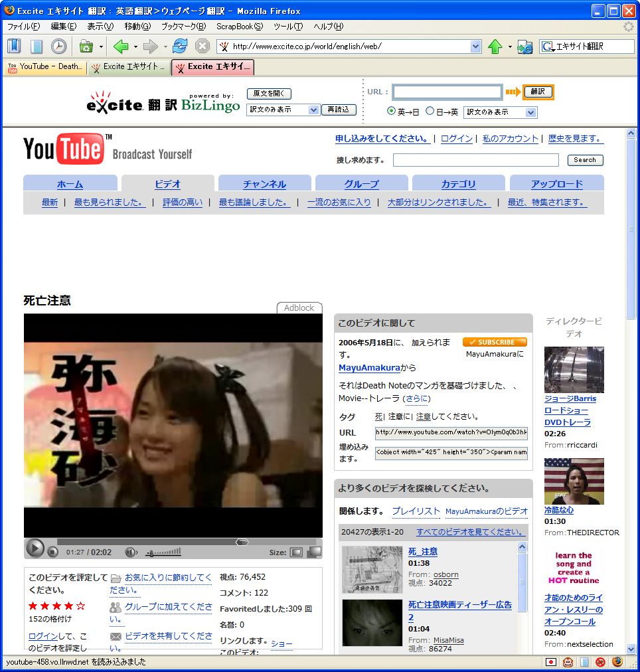The width and height of the screenshot is (640, 672).
Task: Expand the address bar URL dropdown
Action: [x=475, y=46]
